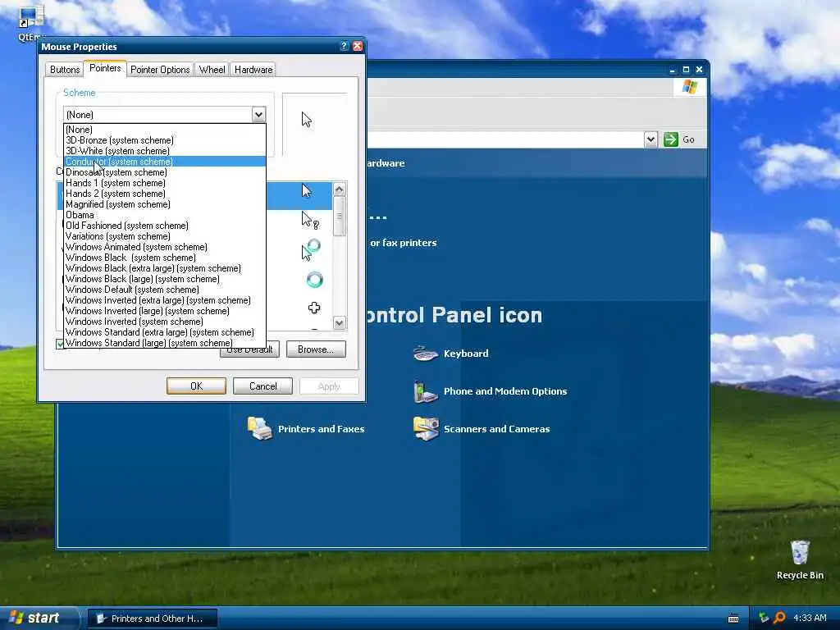Activate Printers and Other H... taskbar button
The width and height of the screenshot is (840, 630).
[153, 619]
